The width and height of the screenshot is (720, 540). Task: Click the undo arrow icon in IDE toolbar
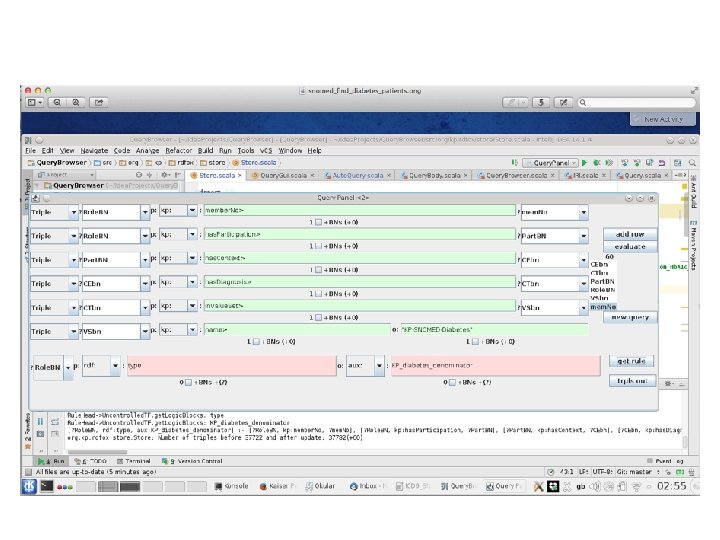click(662, 163)
